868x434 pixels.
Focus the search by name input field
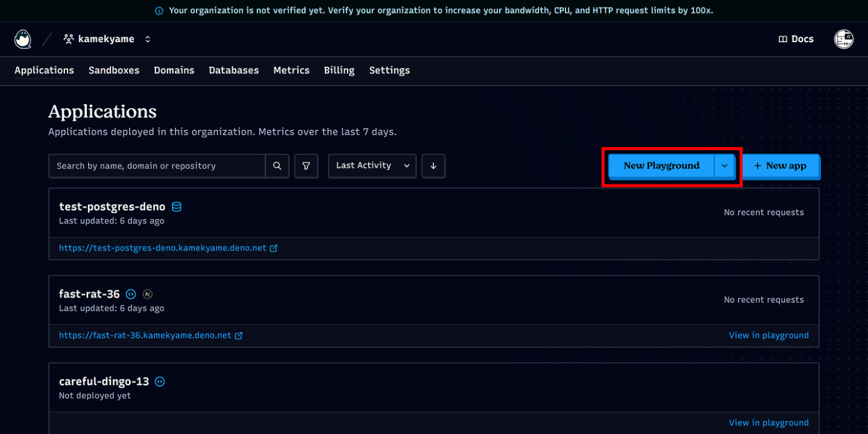(157, 166)
